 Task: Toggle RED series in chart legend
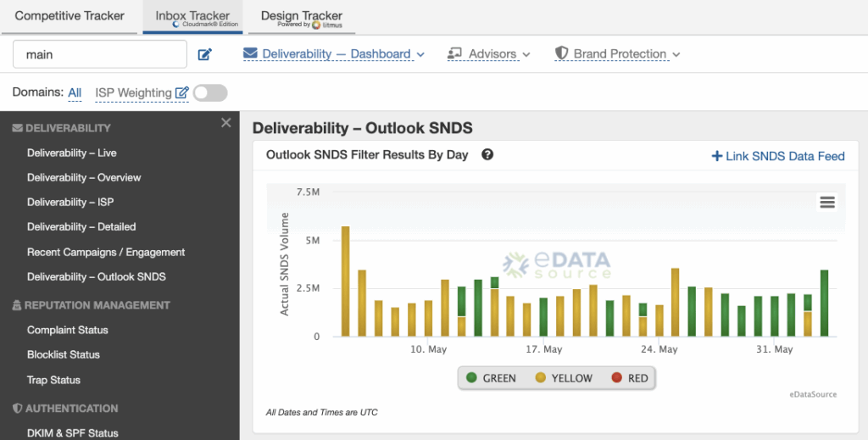click(630, 378)
